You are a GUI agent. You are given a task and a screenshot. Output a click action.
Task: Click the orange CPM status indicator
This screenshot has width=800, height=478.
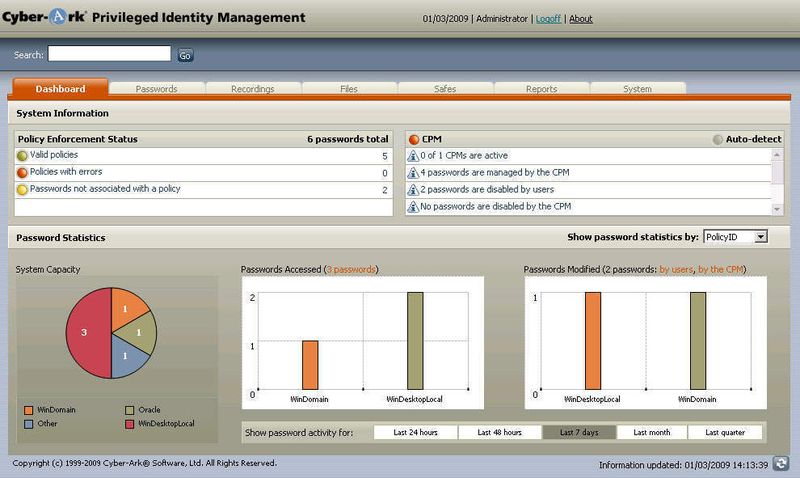pyautogui.click(x=414, y=139)
